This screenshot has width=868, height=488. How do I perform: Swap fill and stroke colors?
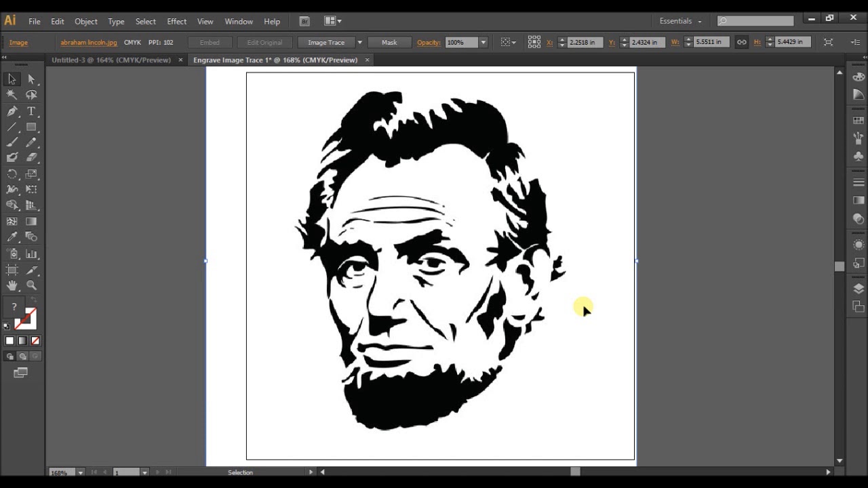point(33,300)
